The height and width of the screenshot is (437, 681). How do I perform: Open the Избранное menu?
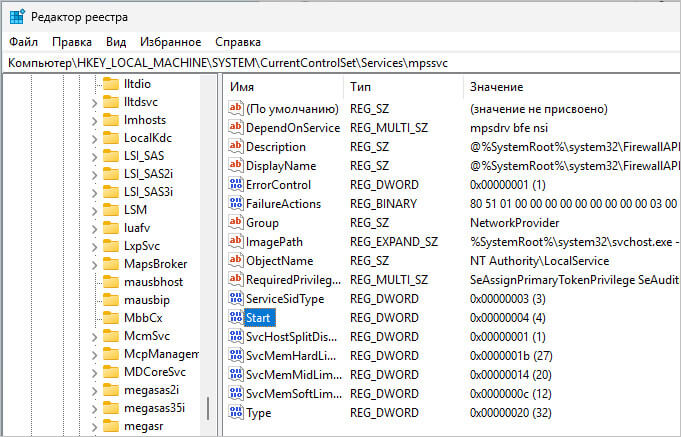pos(170,42)
